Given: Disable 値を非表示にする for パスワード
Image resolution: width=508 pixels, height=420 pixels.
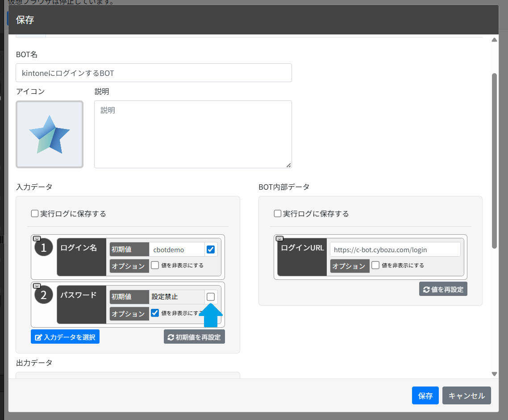Looking at the screenshot, I should [155, 313].
